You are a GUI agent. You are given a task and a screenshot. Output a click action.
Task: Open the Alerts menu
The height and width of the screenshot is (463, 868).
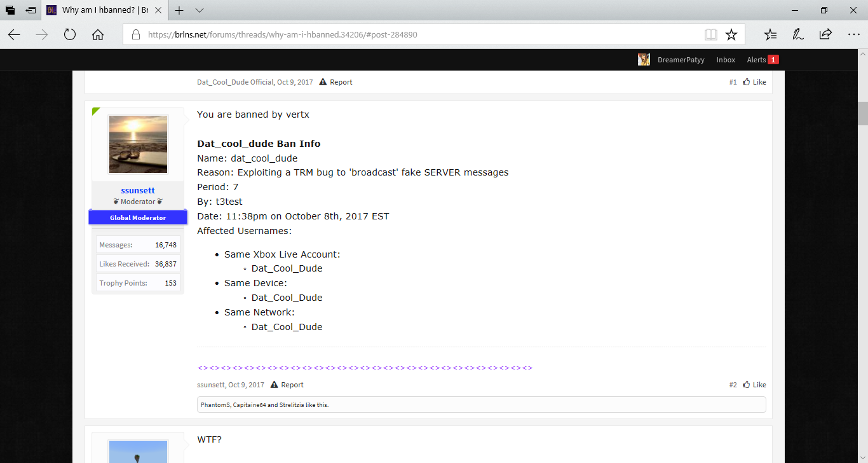(763, 60)
